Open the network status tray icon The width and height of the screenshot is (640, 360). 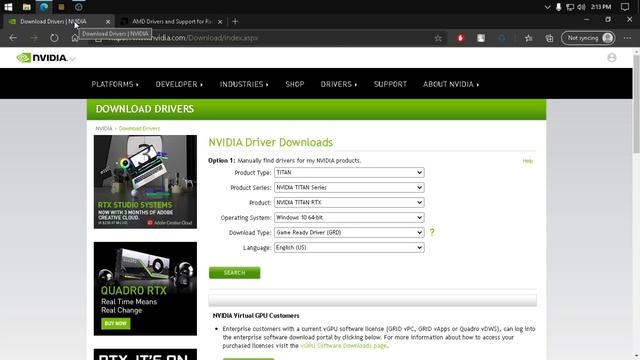coord(570,7)
